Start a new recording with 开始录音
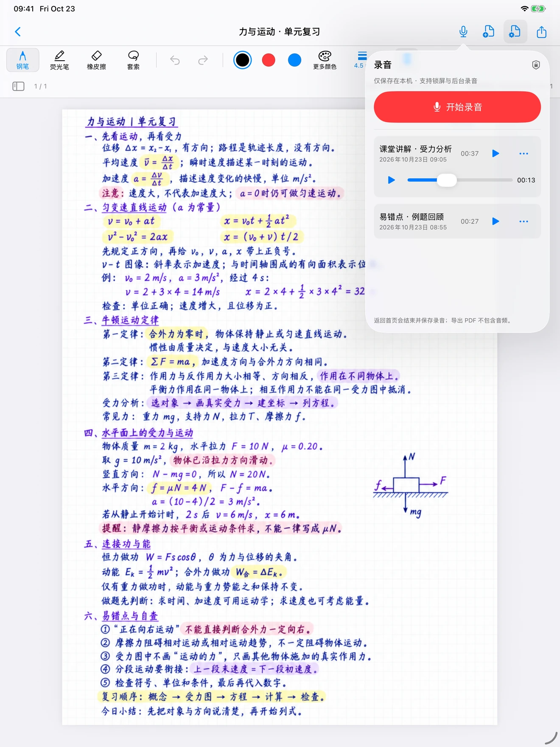The height and width of the screenshot is (747, 560). (x=457, y=107)
